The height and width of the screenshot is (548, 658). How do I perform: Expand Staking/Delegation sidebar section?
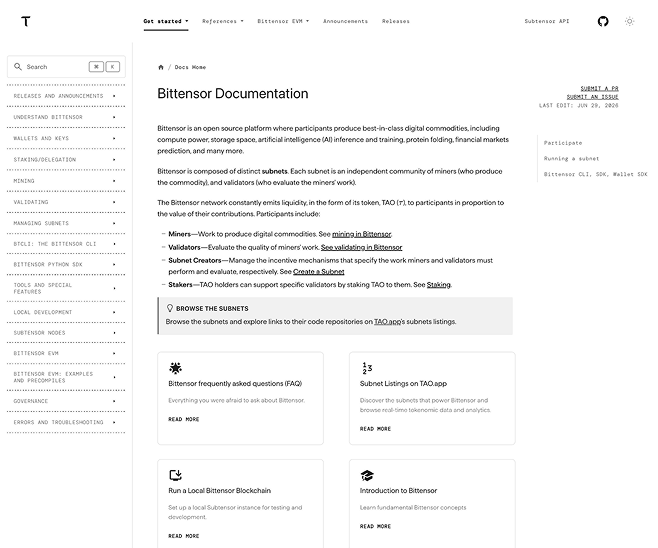pyautogui.click(x=66, y=160)
